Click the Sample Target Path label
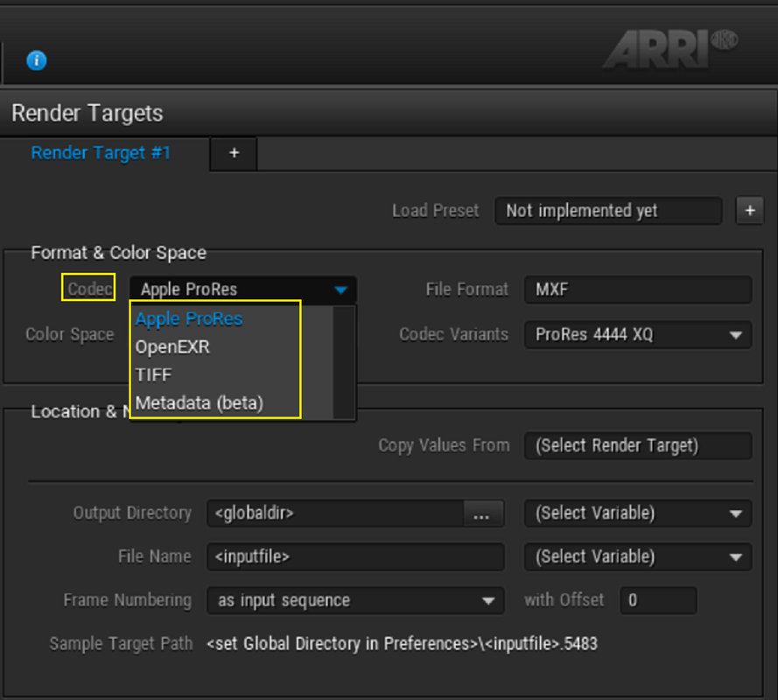 pyautogui.click(x=121, y=644)
